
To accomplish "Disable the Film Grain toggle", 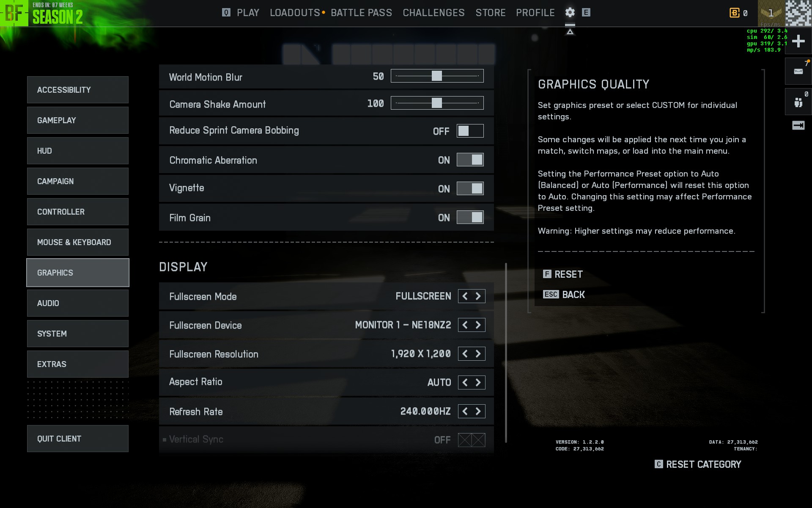I will [470, 218].
